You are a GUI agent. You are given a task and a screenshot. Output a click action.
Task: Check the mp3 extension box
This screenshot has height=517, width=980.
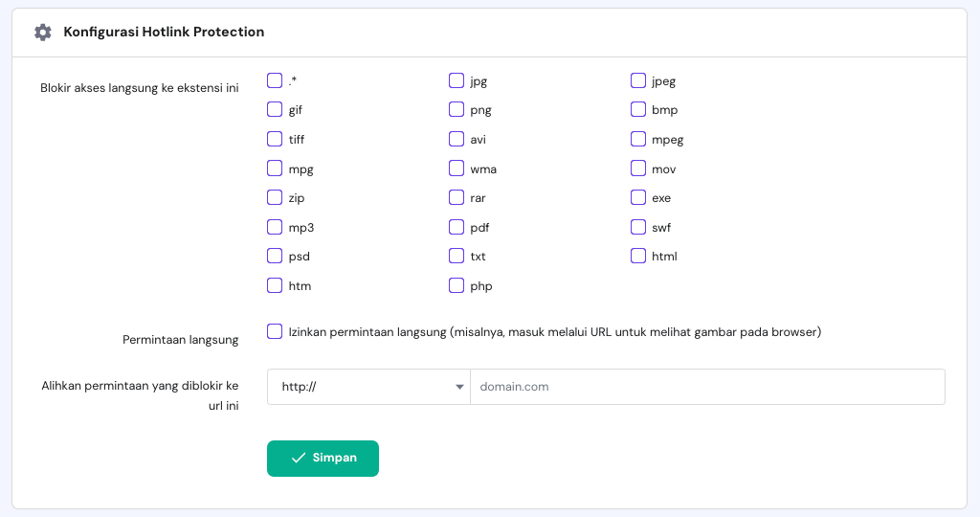click(x=275, y=227)
